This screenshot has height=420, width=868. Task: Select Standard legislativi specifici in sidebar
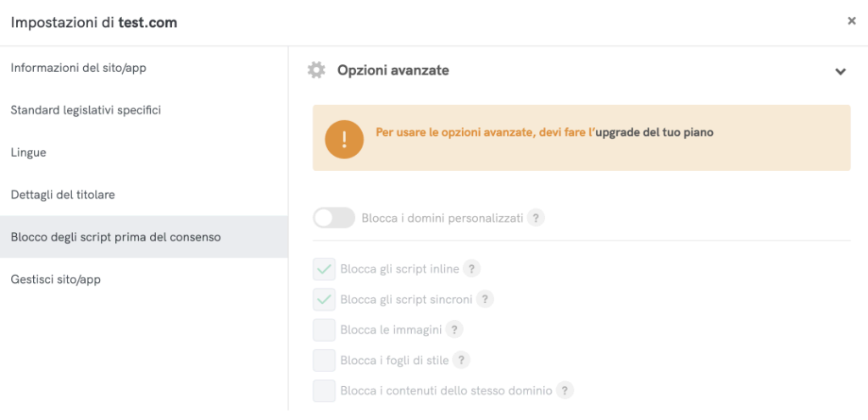86,110
